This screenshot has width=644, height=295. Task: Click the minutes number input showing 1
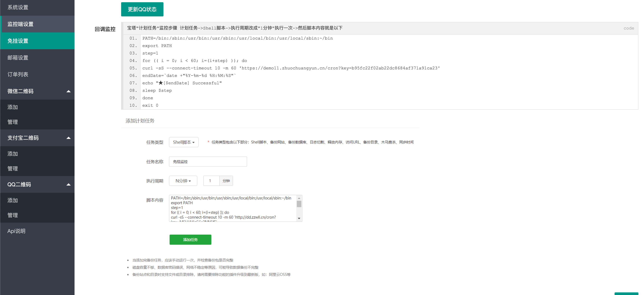[x=211, y=181]
